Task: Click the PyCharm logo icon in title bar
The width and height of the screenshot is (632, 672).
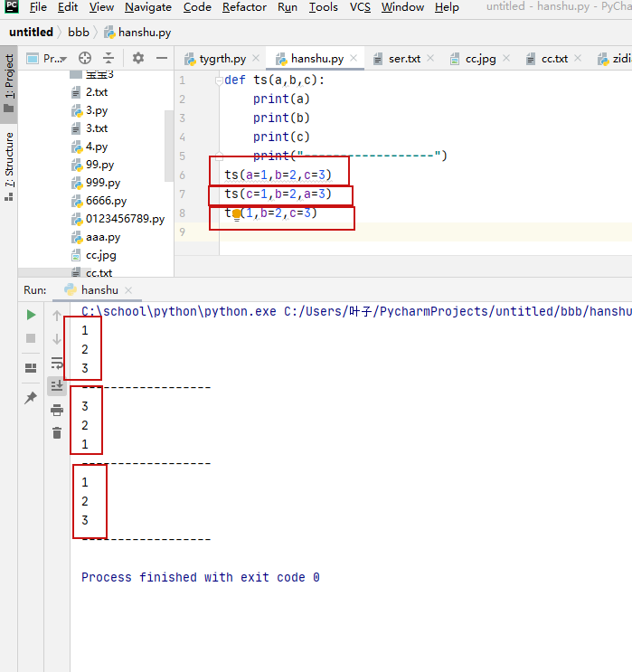Action: click(11, 7)
